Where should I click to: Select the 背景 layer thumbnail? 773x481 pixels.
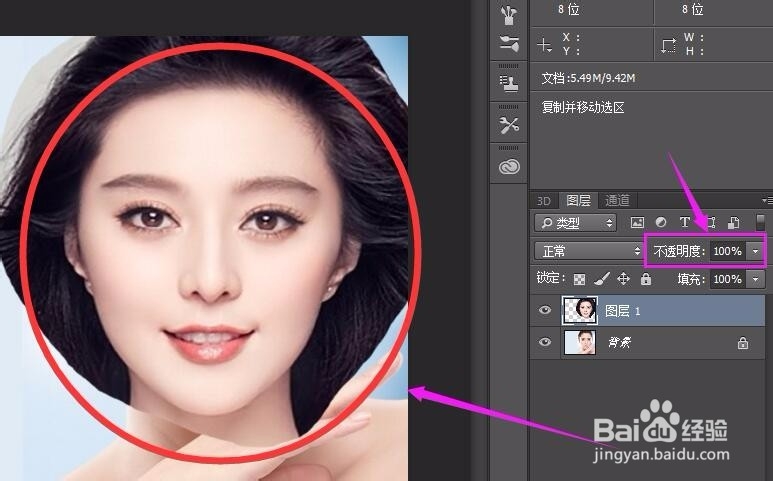coord(580,342)
